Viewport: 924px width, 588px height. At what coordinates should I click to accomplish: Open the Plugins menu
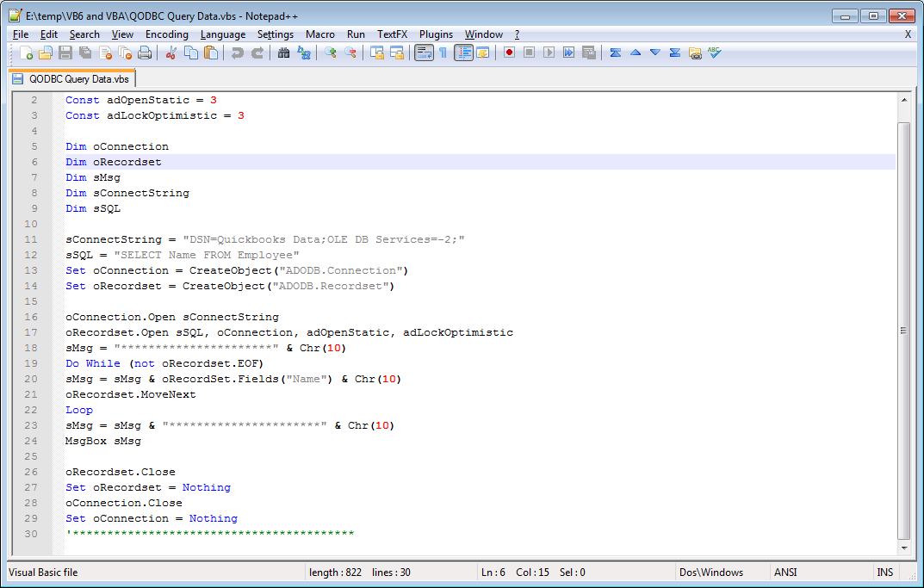436,34
